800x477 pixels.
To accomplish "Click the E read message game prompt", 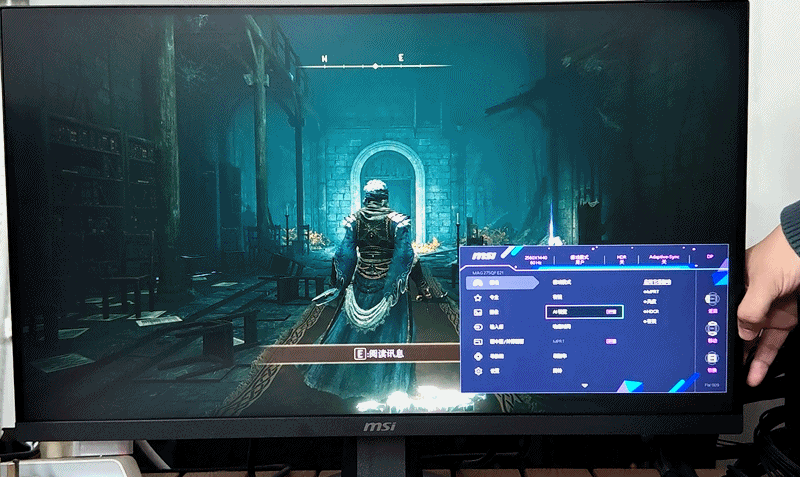I will (379, 354).
